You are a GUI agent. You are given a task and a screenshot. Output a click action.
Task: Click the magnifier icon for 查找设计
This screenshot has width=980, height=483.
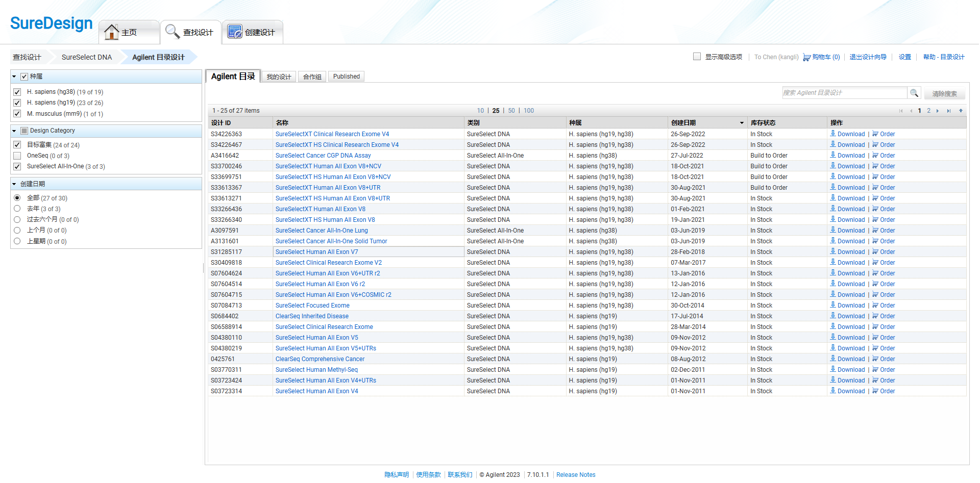(x=173, y=32)
